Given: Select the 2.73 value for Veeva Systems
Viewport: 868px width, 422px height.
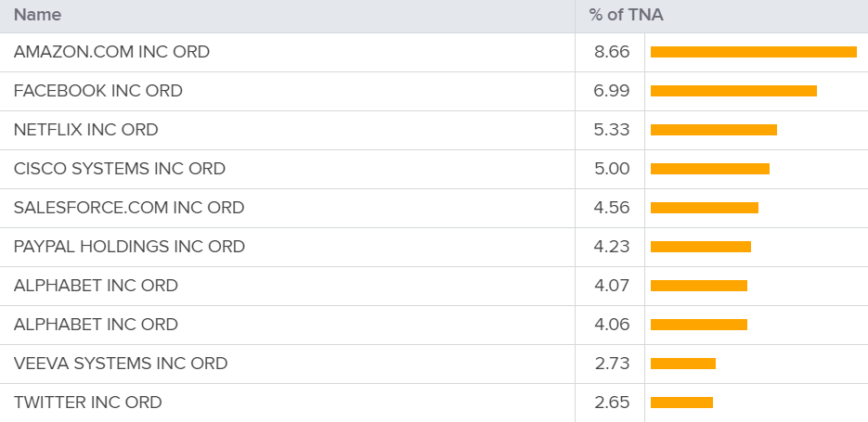Looking at the screenshot, I should point(612,364).
